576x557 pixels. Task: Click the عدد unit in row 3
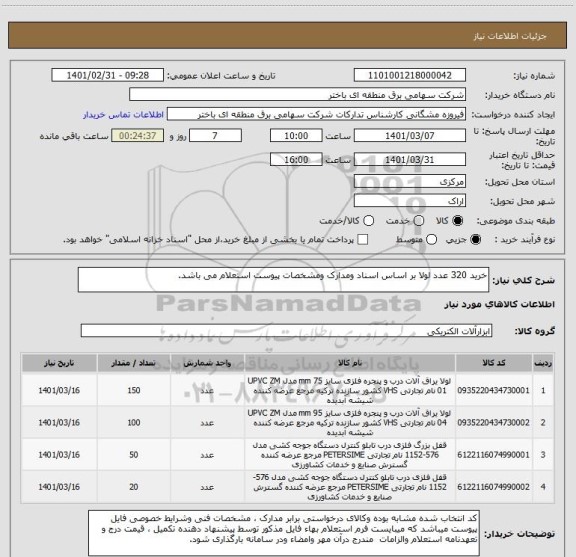[207, 455]
